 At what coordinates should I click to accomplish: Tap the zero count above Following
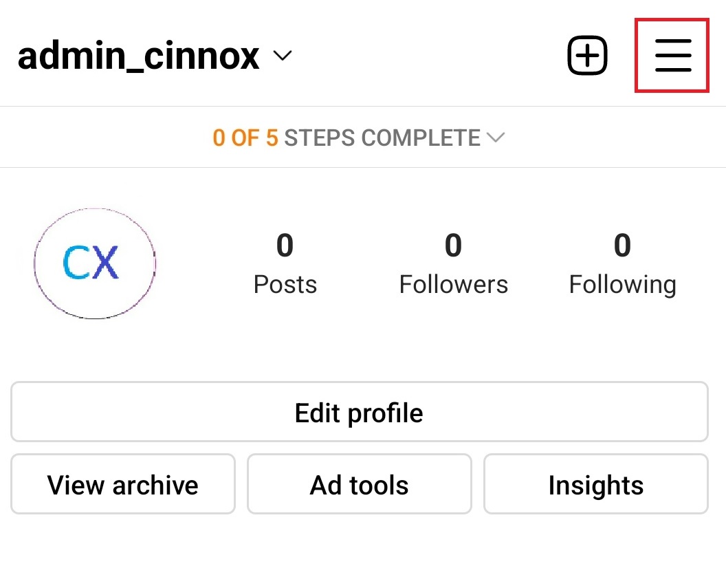pyautogui.click(x=622, y=246)
